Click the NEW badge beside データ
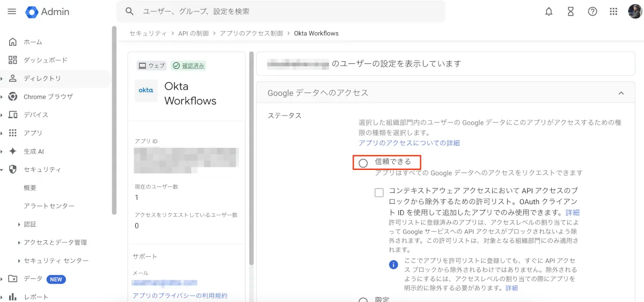This screenshot has width=644, height=302. coord(56,279)
